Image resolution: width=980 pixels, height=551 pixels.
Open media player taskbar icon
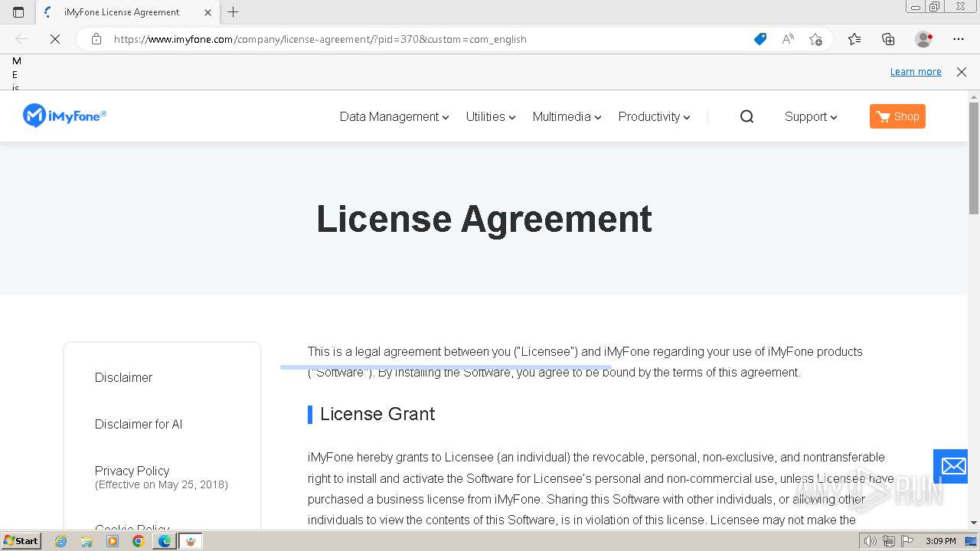click(113, 541)
